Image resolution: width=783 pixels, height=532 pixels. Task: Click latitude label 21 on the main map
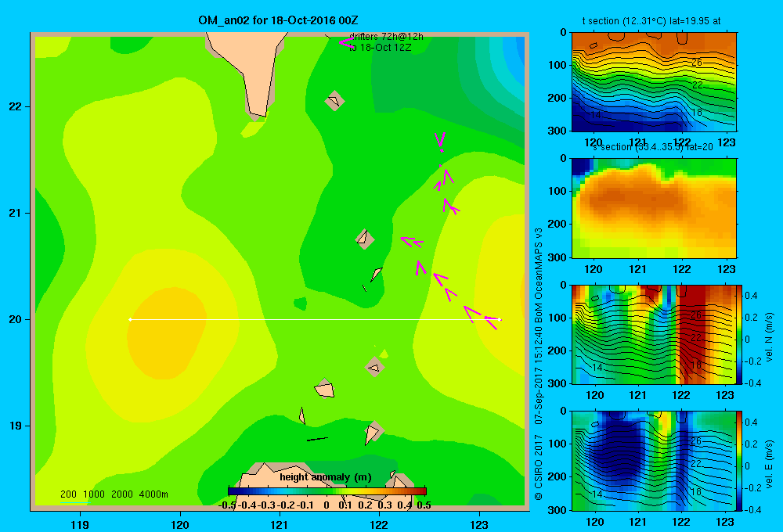click(16, 213)
